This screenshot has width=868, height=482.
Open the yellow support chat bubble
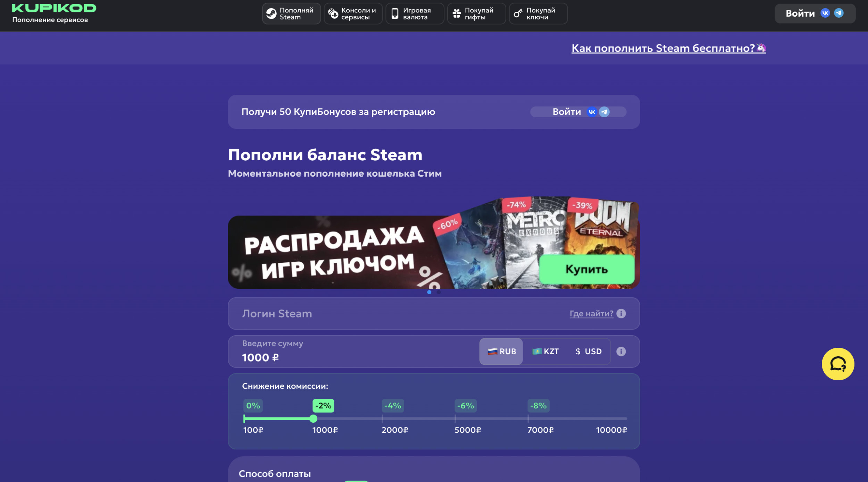pos(837,364)
